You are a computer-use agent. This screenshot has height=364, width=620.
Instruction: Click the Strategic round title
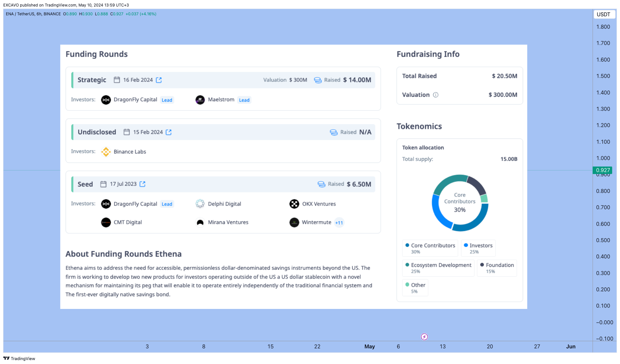pyautogui.click(x=92, y=80)
